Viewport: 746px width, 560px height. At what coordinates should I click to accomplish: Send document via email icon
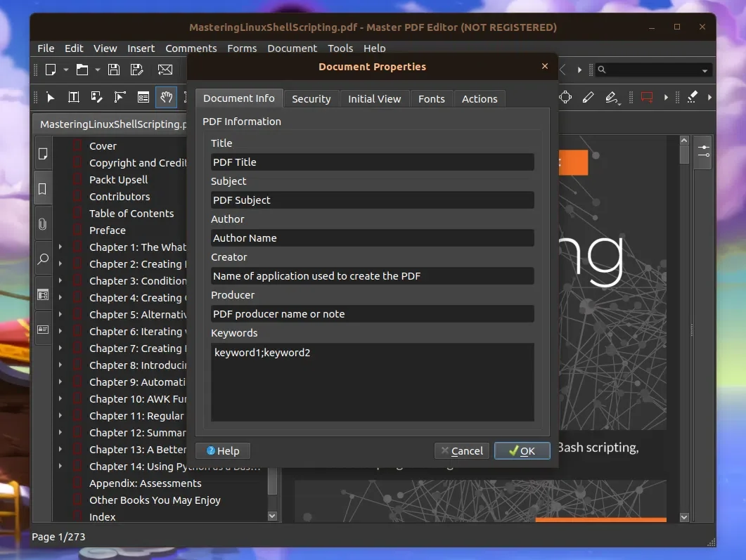coord(165,70)
